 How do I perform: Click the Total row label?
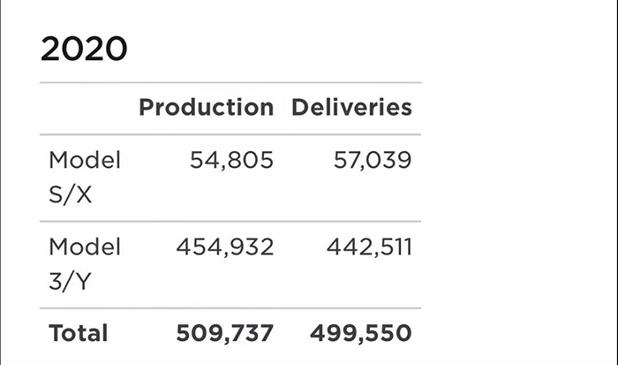(78, 333)
